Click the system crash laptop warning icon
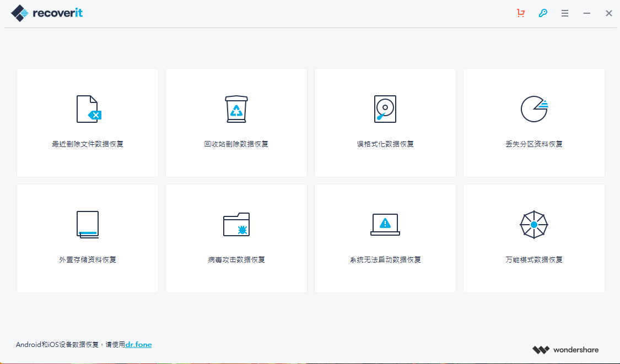The image size is (620, 364). 385,224
